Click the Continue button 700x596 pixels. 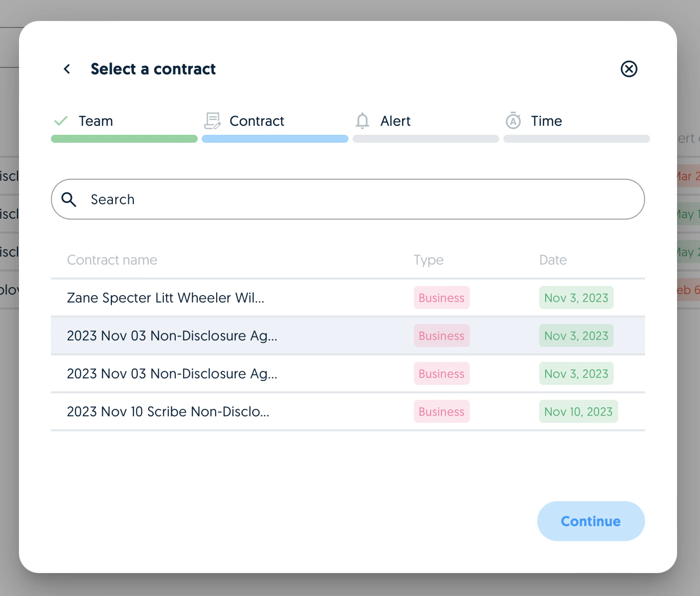[591, 521]
